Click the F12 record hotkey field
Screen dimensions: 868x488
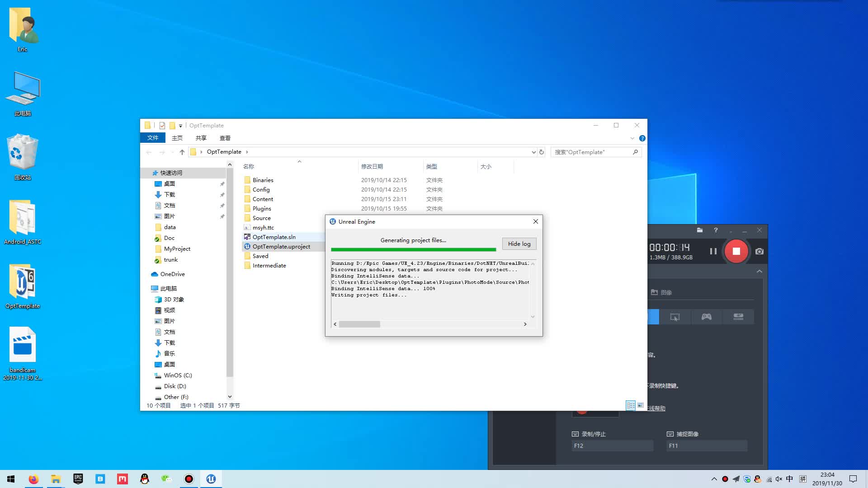point(613,446)
